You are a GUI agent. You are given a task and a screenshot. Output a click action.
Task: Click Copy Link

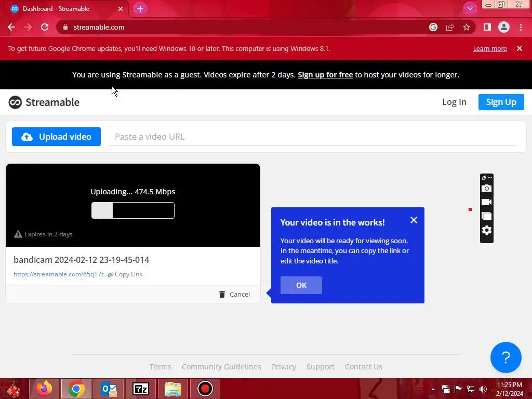click(x=125, y=274)
